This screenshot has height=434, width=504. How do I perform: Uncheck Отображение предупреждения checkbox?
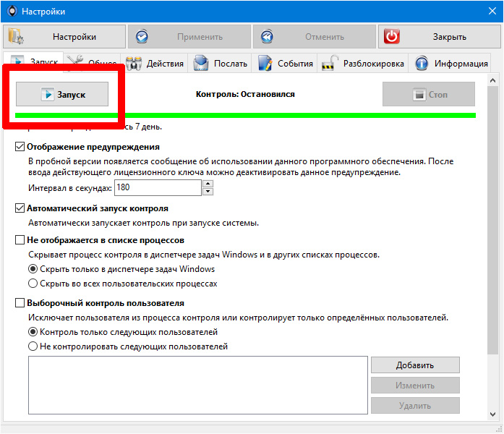pyautogui.click(x=20, y=147)
